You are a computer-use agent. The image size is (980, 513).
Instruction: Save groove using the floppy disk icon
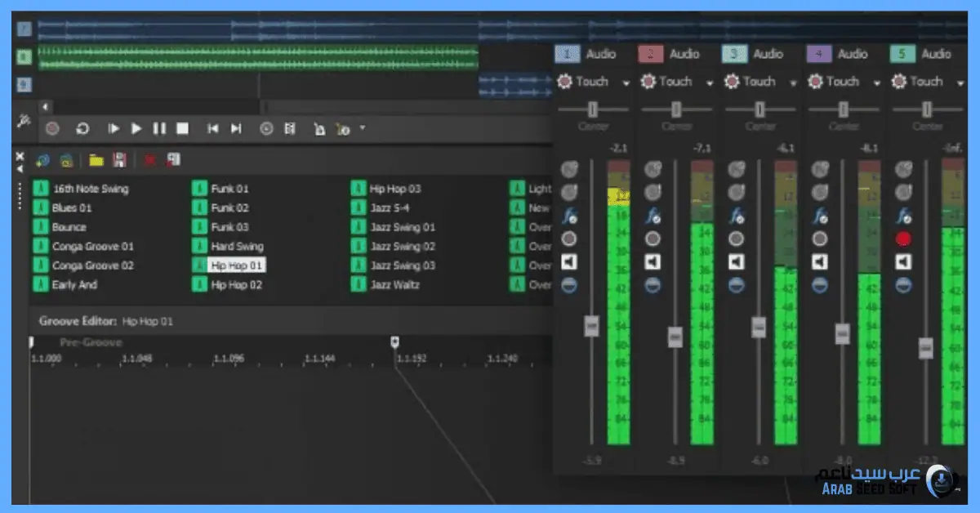coord(119,160)
